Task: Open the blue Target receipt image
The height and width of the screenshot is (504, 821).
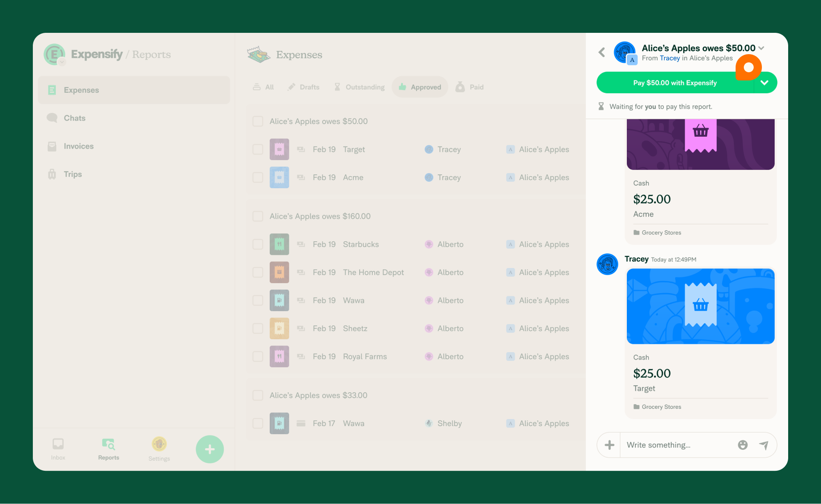Action: 701,306
